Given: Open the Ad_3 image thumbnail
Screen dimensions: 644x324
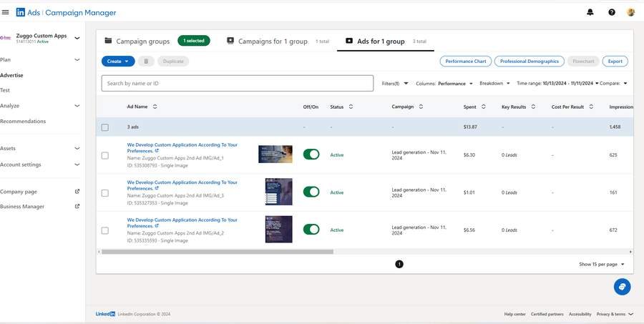Looking at the screenshot, I should pyautogui.click(x=279, y=192).
